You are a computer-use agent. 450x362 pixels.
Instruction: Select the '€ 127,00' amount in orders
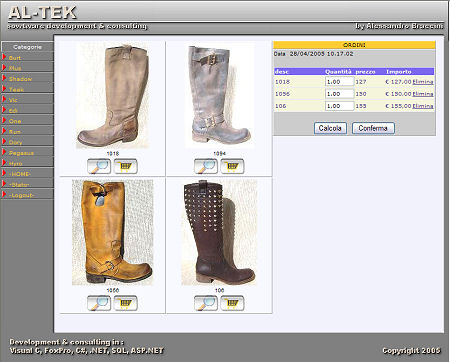point(398,82)
